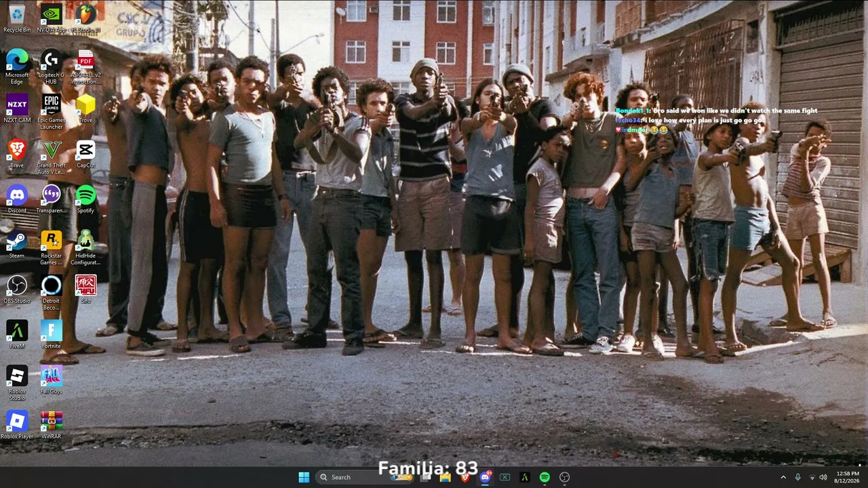Open the clock and date flyout
The height and width of the screenshot is (488, 868).
point(848,477)
